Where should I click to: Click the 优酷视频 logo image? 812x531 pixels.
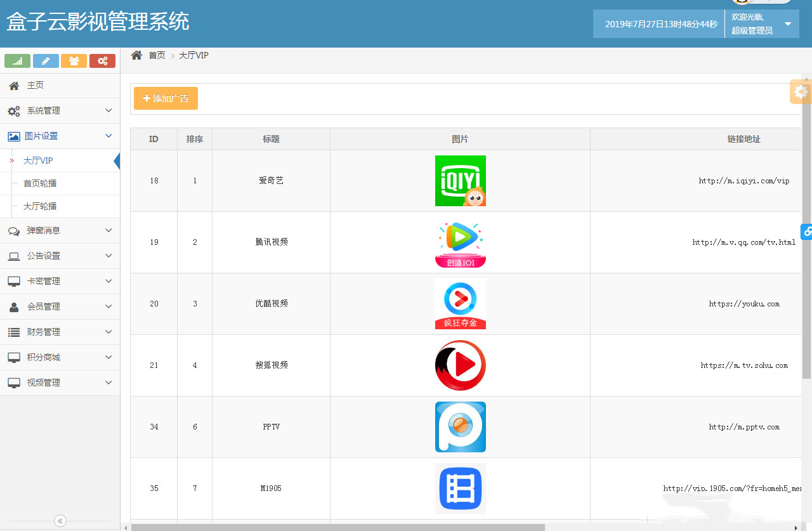click(x=461, y=304)
